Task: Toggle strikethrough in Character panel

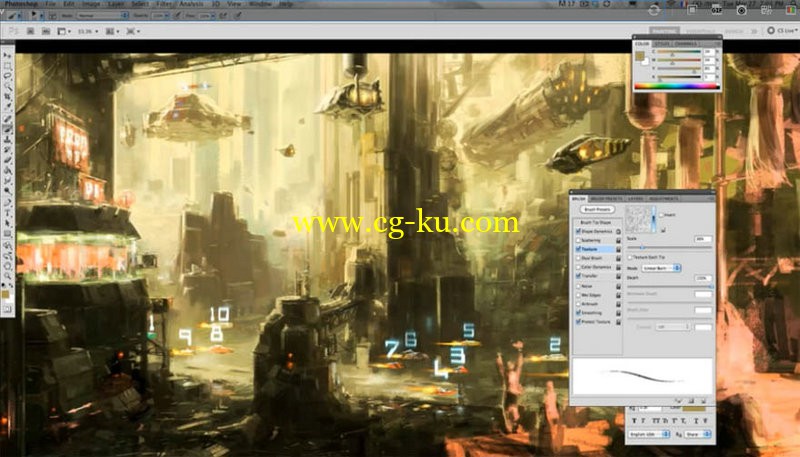Action: [x=705, y=421]
